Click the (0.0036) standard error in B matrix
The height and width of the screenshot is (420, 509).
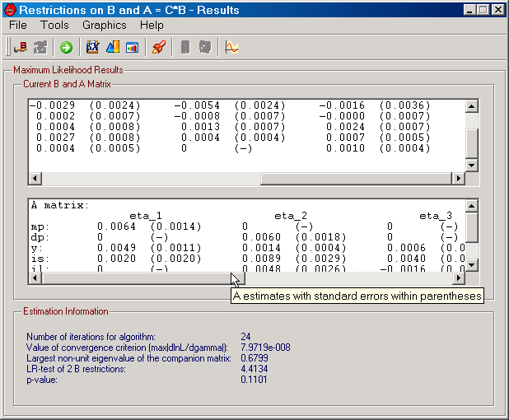point(404,105)
